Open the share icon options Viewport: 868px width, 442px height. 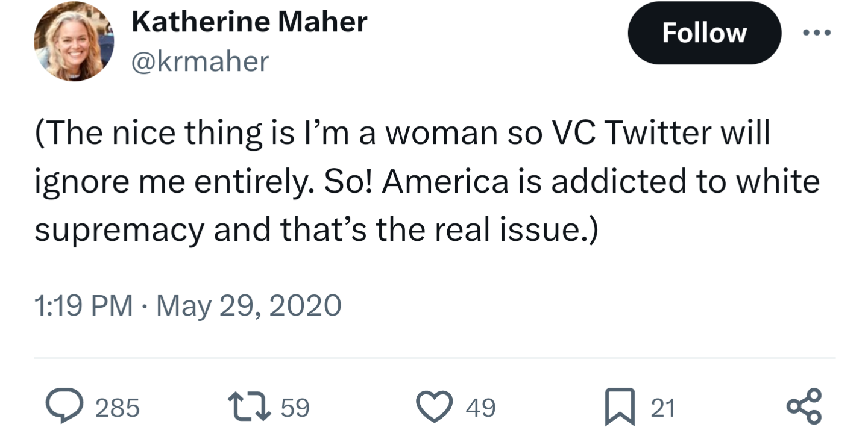805,406
